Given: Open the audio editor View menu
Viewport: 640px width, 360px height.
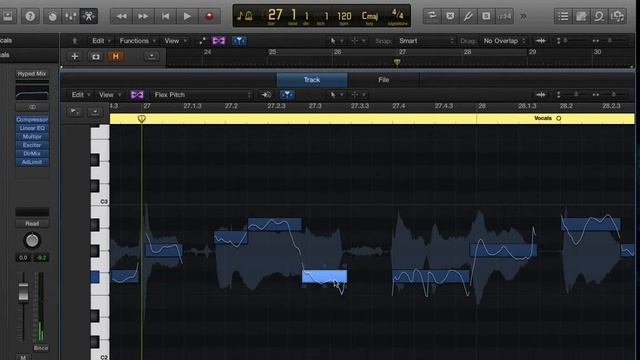Looking at the screenshot, I should tap(110, 95).
